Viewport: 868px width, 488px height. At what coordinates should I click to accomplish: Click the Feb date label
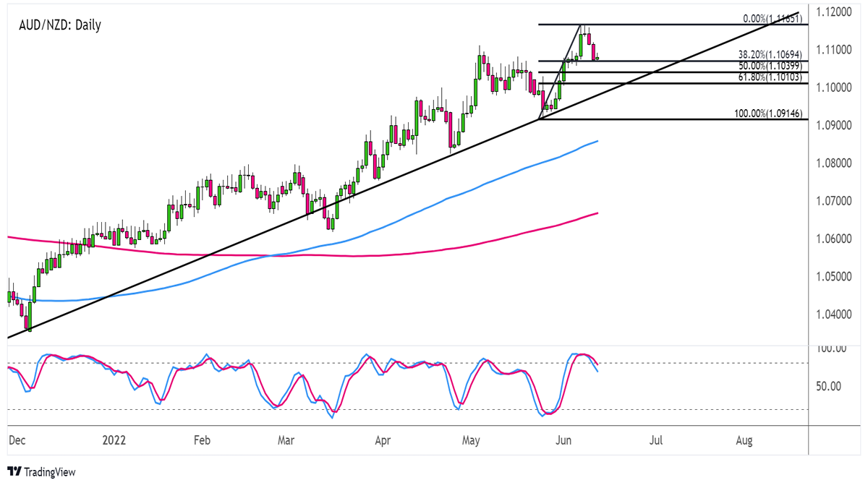201,440
